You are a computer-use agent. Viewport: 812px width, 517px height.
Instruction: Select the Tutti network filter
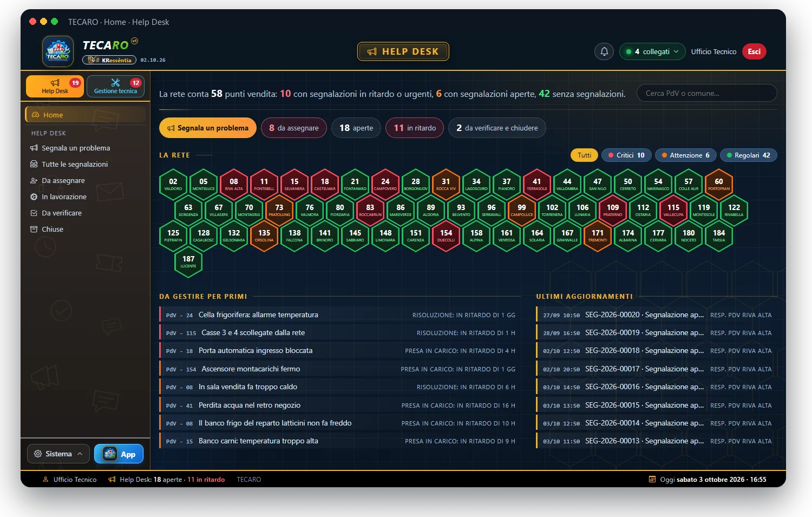pos(584,155)
